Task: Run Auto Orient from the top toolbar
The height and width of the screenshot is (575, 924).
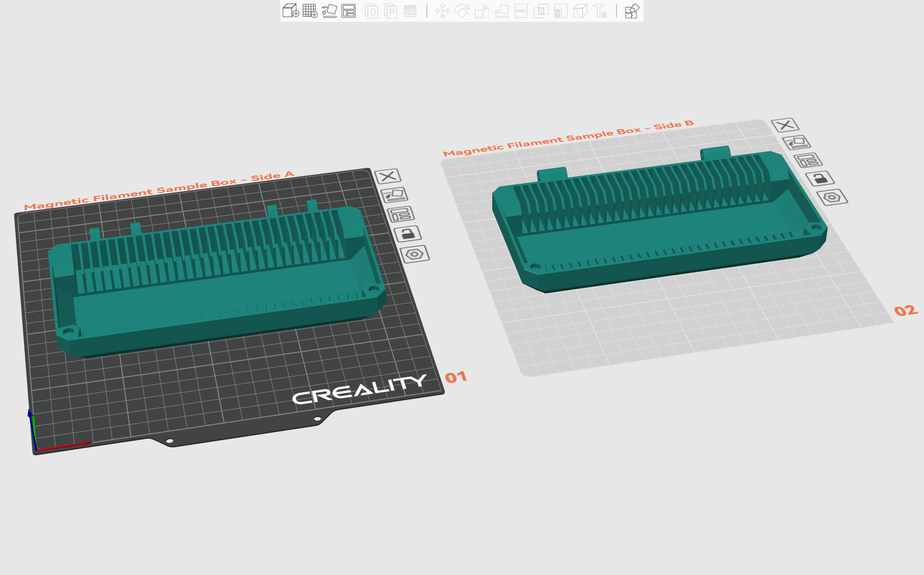Action: coord(329,10)
